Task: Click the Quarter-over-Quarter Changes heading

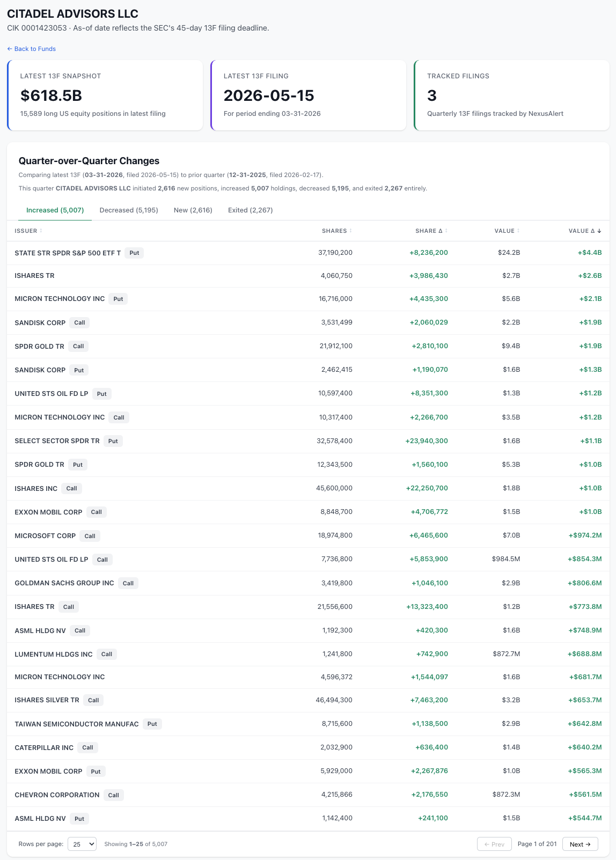Action: [x=89, y=161]
